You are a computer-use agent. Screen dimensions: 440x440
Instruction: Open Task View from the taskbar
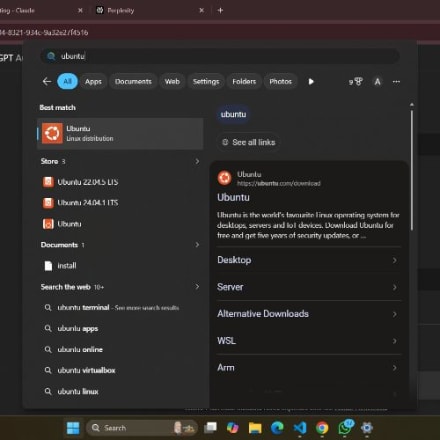[x=210, y=428]
